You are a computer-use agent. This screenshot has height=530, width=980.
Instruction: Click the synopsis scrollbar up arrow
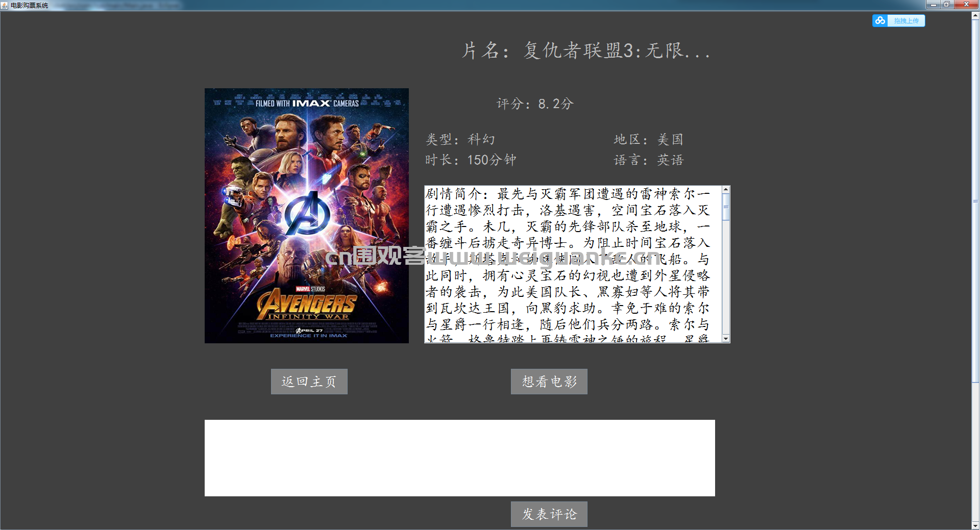pos(726,190)
